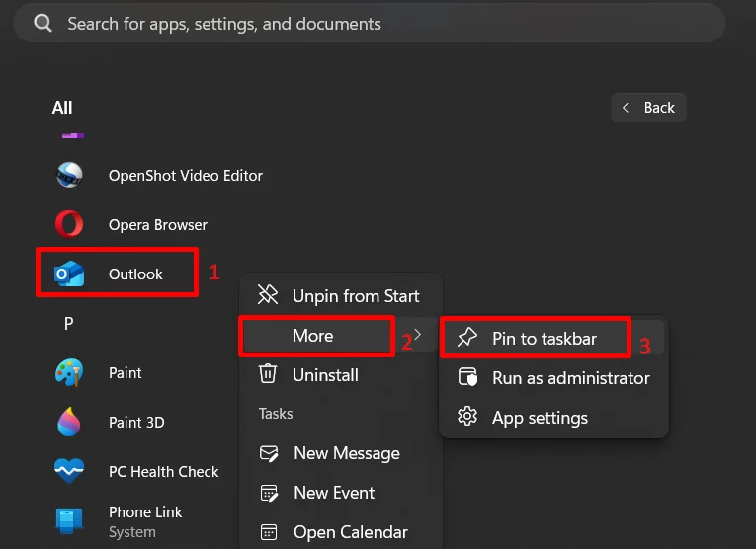This screenshot has height=549, width=756.
Task: Choose the Open Calendar task
Action: (x=351, y=532)
